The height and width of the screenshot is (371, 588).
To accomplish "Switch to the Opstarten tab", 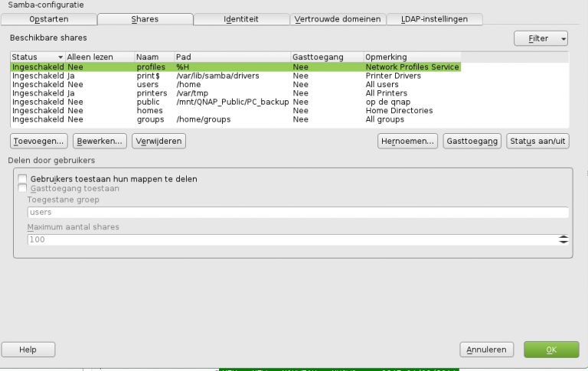I will click(47, 19).
